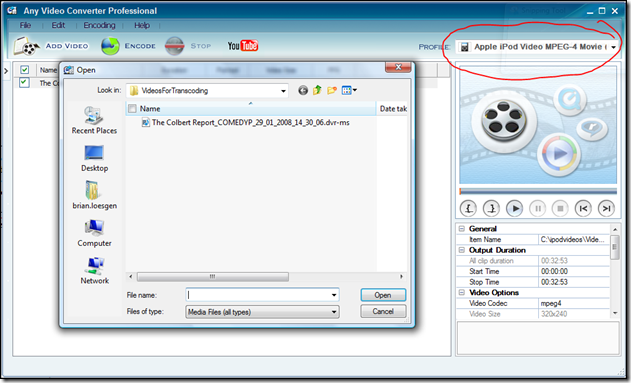The width and height of the screenshot is (631, 383).
Task: Open the Encoding menu
Action: pyautogui.click(x=99, y=25)
